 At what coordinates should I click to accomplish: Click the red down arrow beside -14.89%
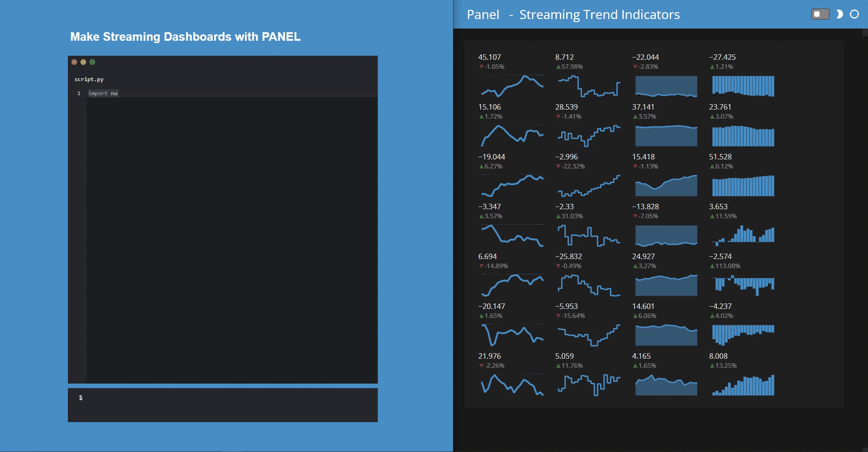[x=481, y=266]
